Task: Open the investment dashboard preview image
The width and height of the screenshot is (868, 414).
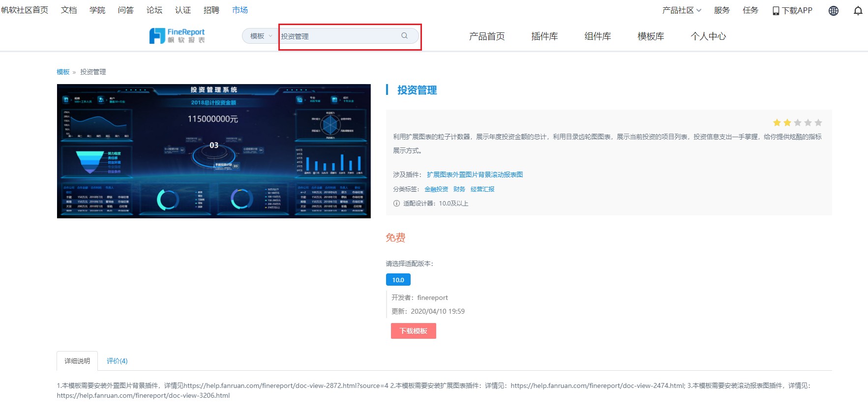Action: (x=214, y=151)
